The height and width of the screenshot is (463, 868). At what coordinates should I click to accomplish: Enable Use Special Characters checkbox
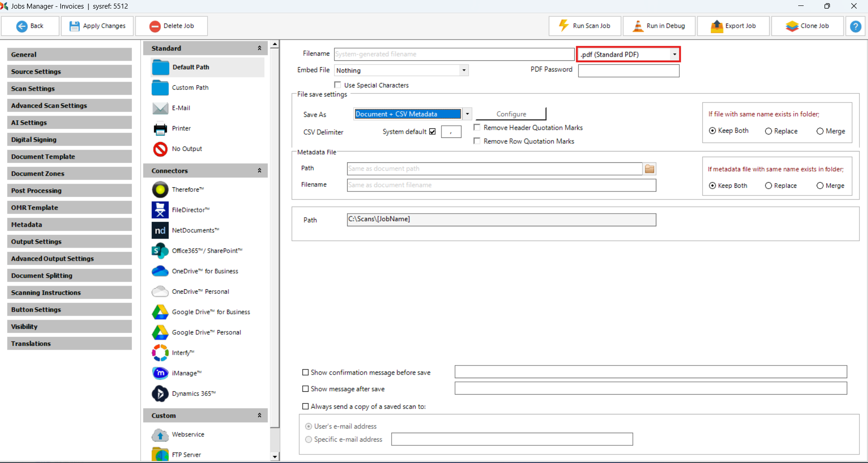coord(338,85)
